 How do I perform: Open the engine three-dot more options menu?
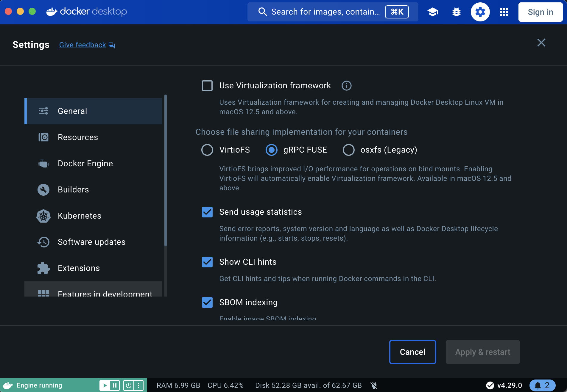tap(138, 385)
